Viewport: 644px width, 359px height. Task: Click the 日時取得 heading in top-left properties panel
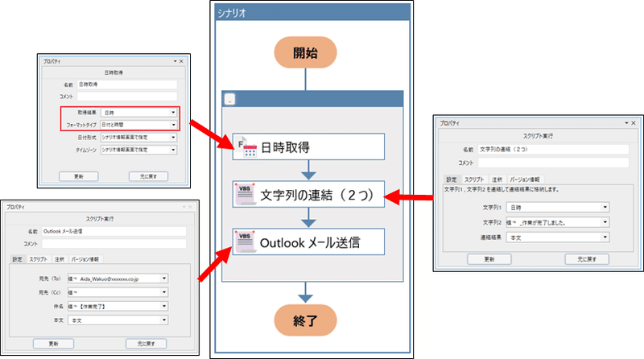(x=114, y=72)
